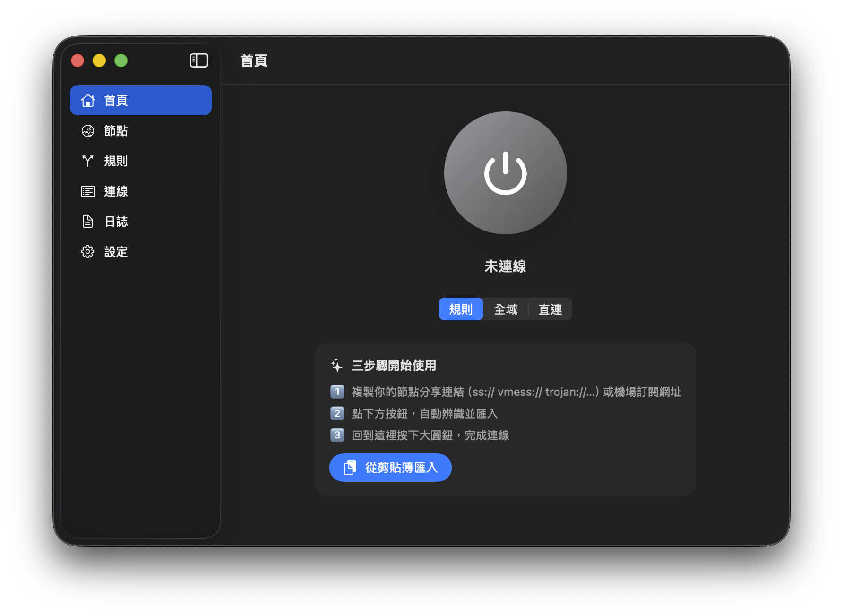843x616 pixels.
Task: Maximize the window with the green button
Action: click(121, 60)
